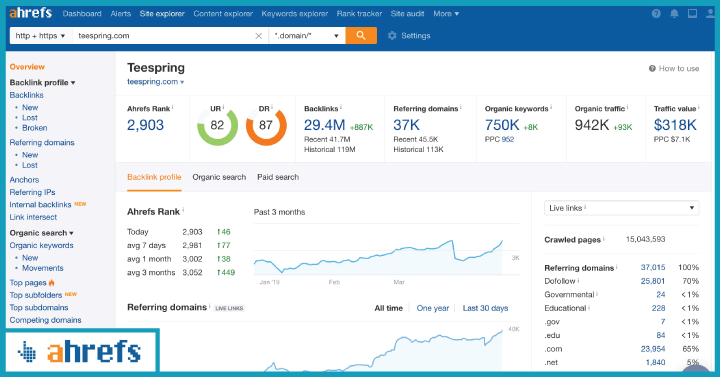Open Lost under Backlinks
Screen dimensions: 720x377
(30, 118)
